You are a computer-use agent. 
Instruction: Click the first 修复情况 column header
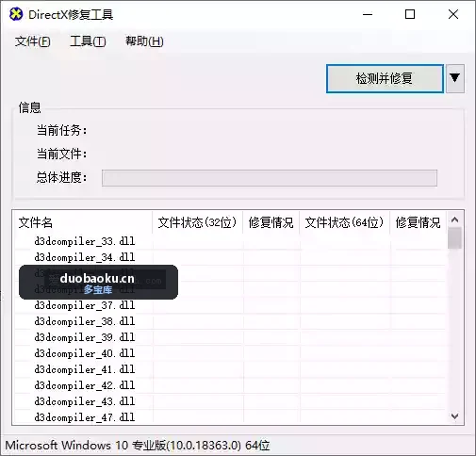pyautogui.click(x=271, y=222)
